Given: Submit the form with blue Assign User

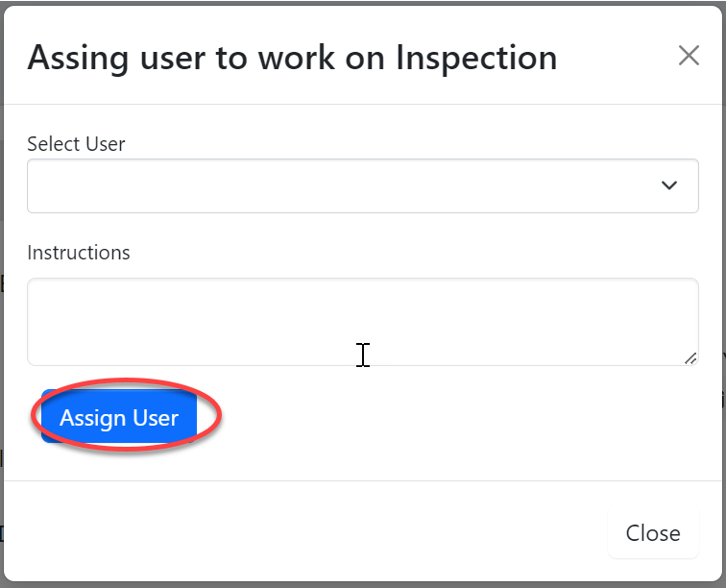Looking at the screenshot, I should click(x=119, y=418).
